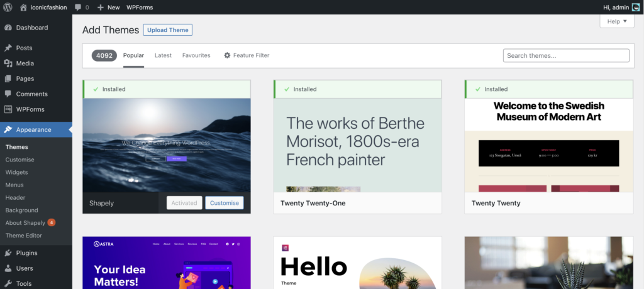Click Customise on the Shapely theme
Image resolution: width=644 pixels, height=289 pixels.
click(x=224, y=203)
